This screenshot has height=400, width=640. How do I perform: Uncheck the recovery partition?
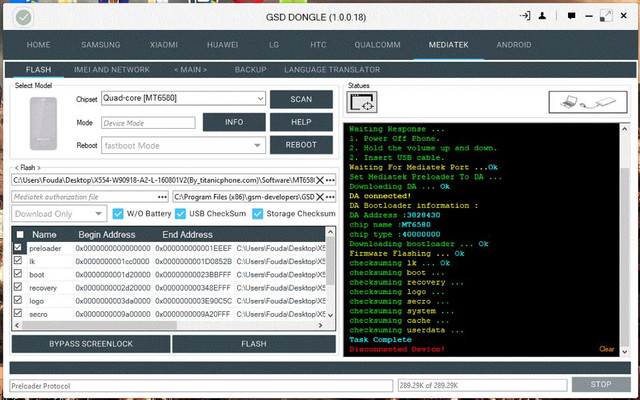tap(18, 287)
